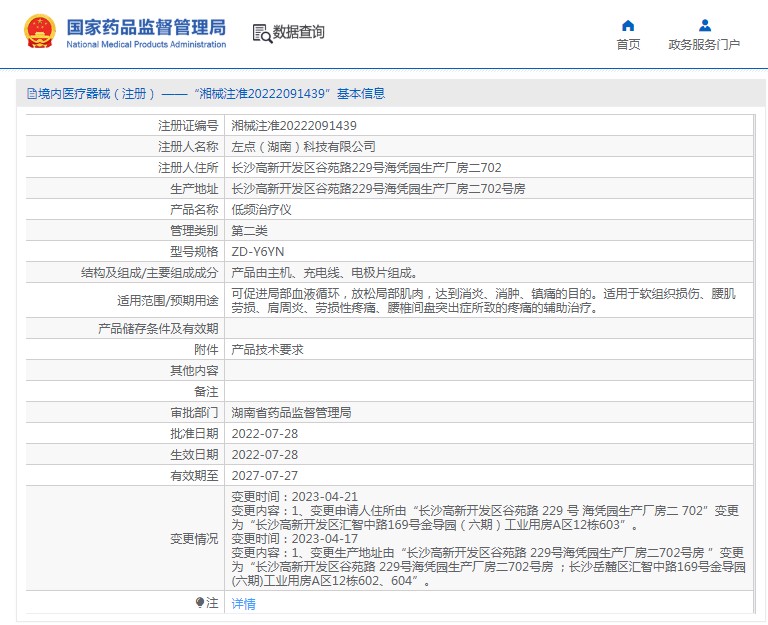Select model value ZD-Y6YN

tap(258, 252)
